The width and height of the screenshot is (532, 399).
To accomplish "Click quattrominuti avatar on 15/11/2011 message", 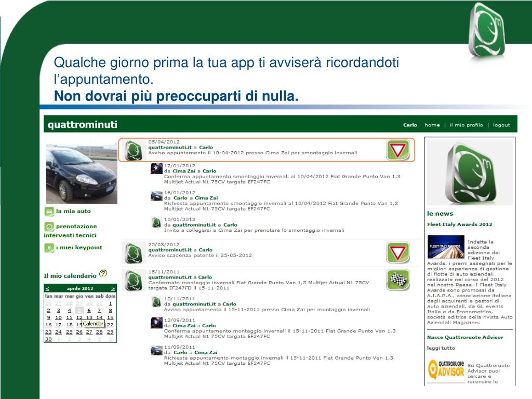I will coord(134,280).
